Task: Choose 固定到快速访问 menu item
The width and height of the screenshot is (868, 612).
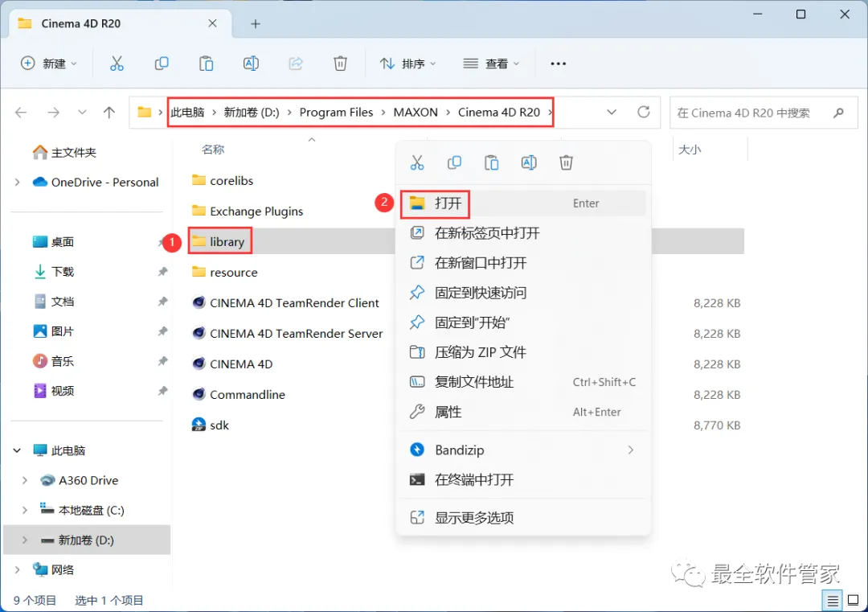Action: pyautogui.click(x=523, y=293)
